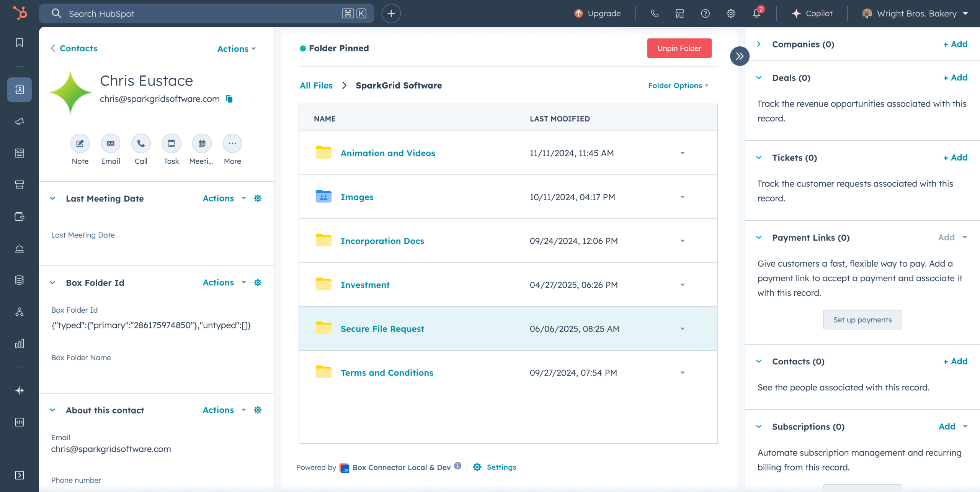The image size is (980, 492).
Task: Collapse the Payment Links section
Action: point(759,238)
